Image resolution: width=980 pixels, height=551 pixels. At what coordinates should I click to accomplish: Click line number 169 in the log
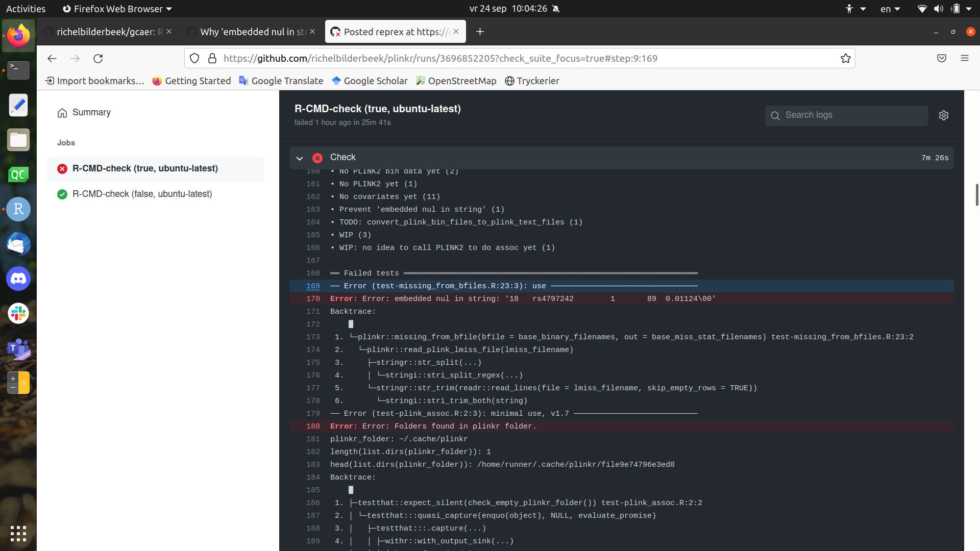[313, 286]
